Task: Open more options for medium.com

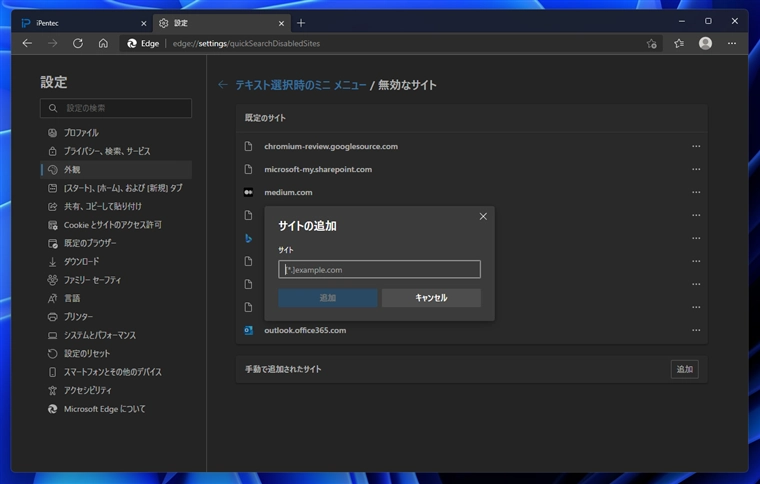Action: [696, 192]
